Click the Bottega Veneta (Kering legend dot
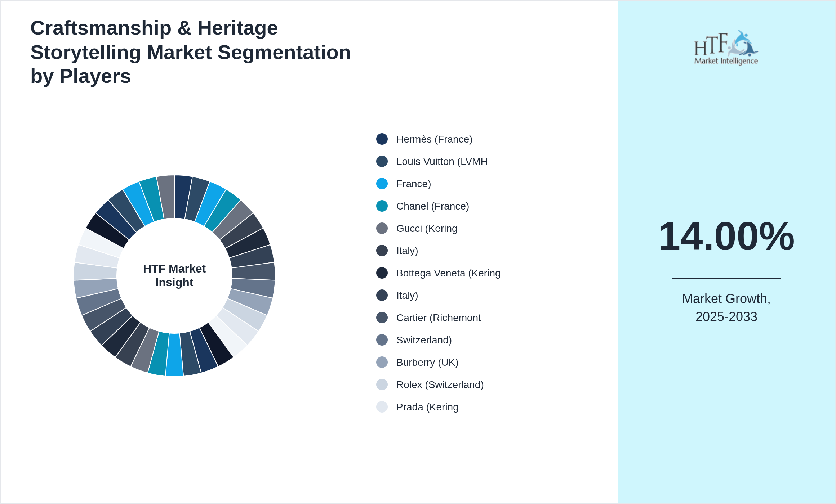Image resolution: width=836 pixels, height=504 pixels. tap(382, 273)
